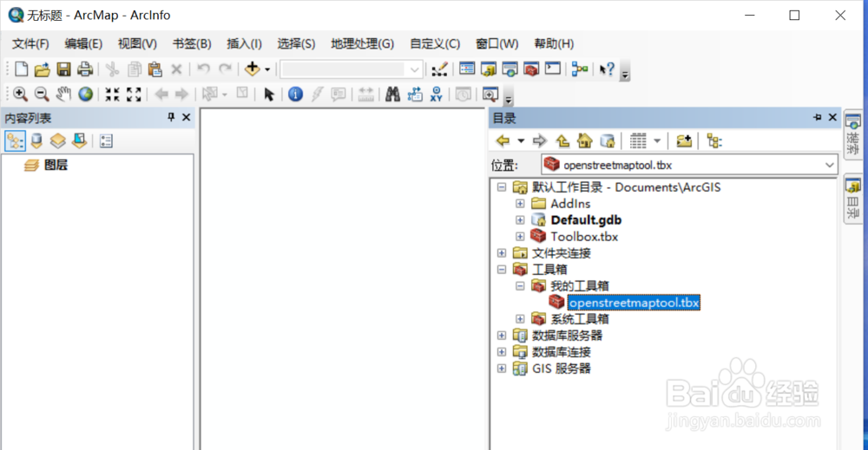The width and height of the screenshot is (868, 450).
Task: Open the 目录 side tab
Action: pos(853,199)
